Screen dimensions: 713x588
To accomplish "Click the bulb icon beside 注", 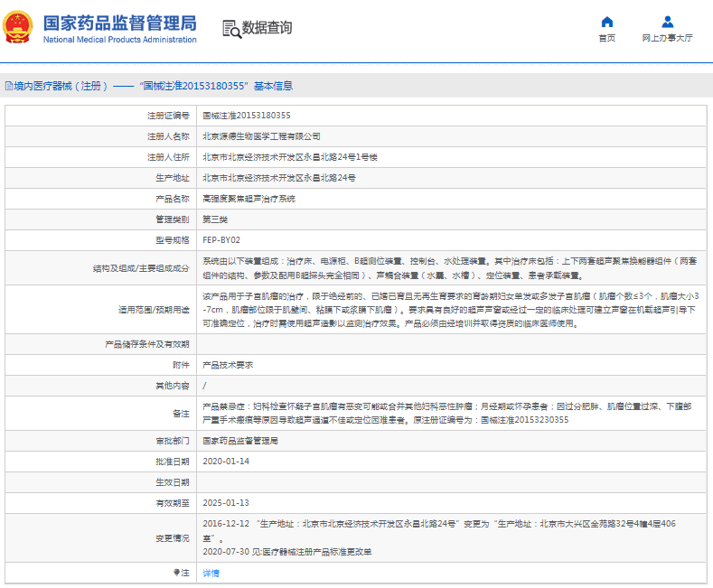I will click(x=176, y=573).
